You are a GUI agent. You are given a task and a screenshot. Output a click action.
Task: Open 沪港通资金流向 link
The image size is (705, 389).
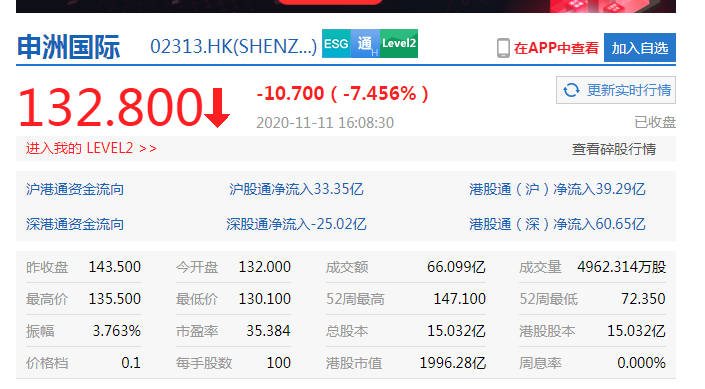pos(75,189)
